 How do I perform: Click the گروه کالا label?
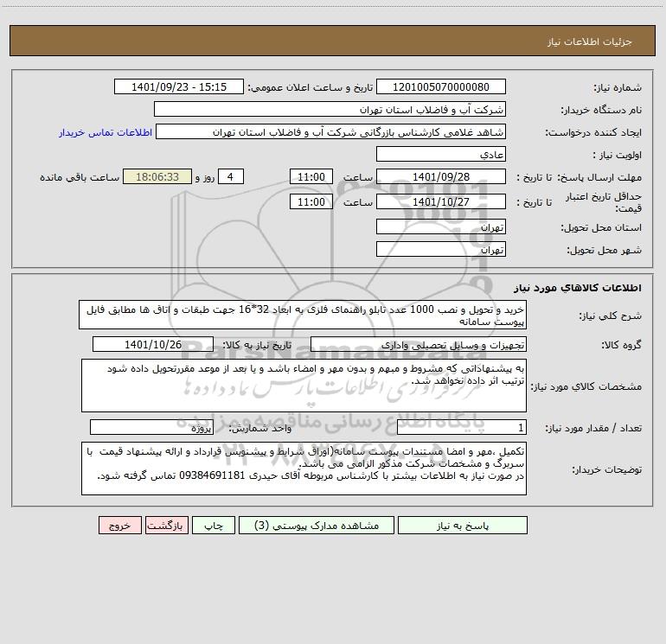(x=621, y=345)
